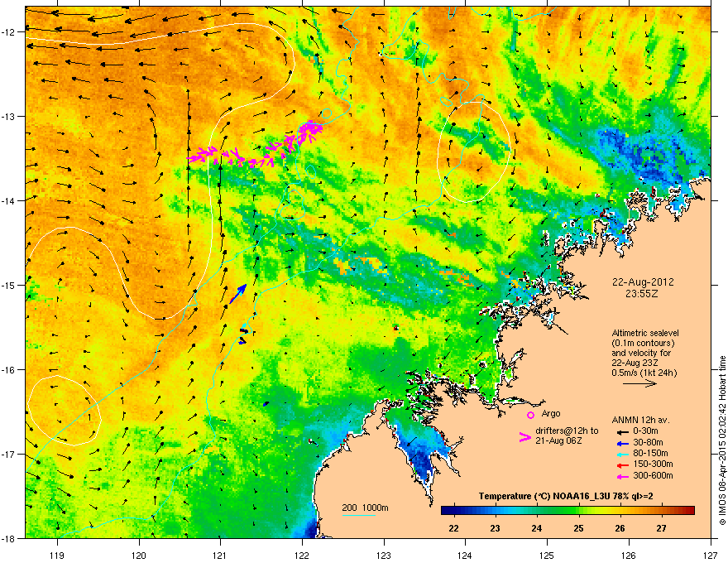Click the time label 23:55Z
This screenshot has width=728, height=563.
pyautogui.click(x=642, y=294)
